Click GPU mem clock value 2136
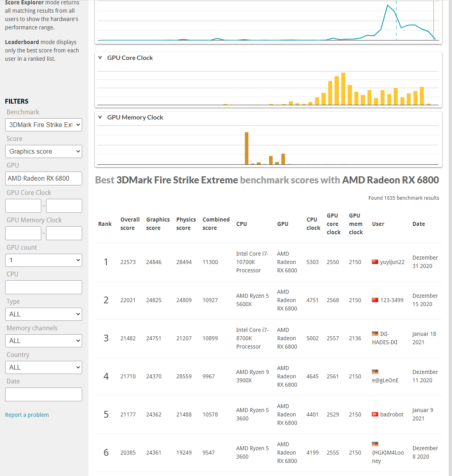This screenshot has height=476, width=452. coord(355,338)
